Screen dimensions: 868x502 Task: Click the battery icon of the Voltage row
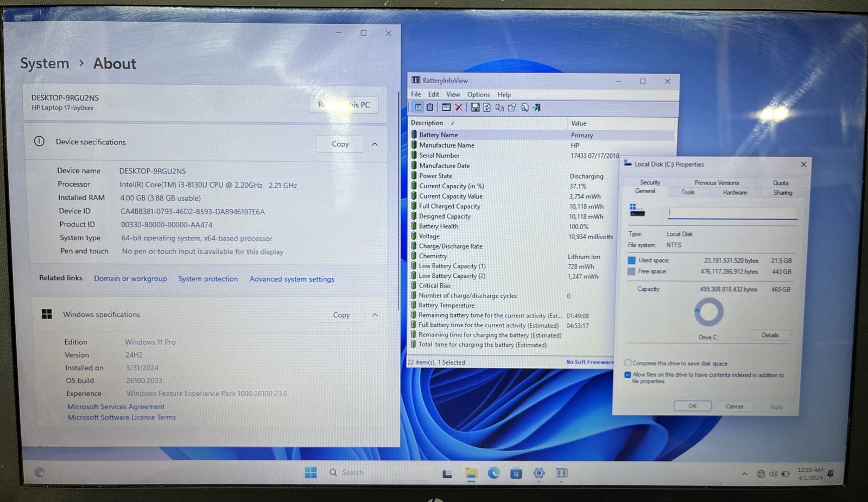(x=414, y=236)
